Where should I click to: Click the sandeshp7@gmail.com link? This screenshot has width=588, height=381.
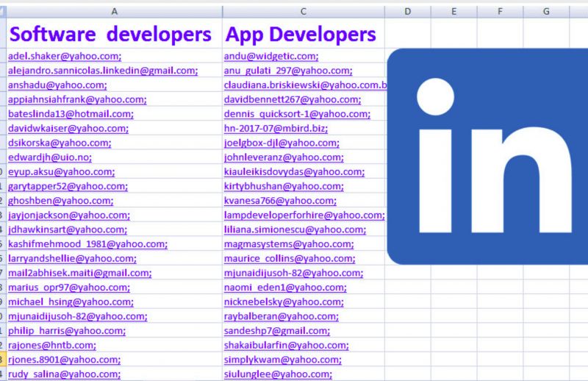[x=276, y=331]
